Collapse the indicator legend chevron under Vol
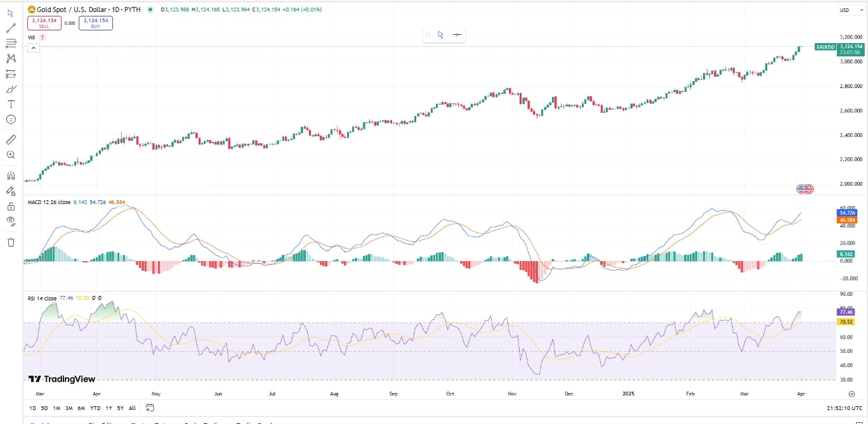This screenshot has width=868, height=424. click(32, 48)
